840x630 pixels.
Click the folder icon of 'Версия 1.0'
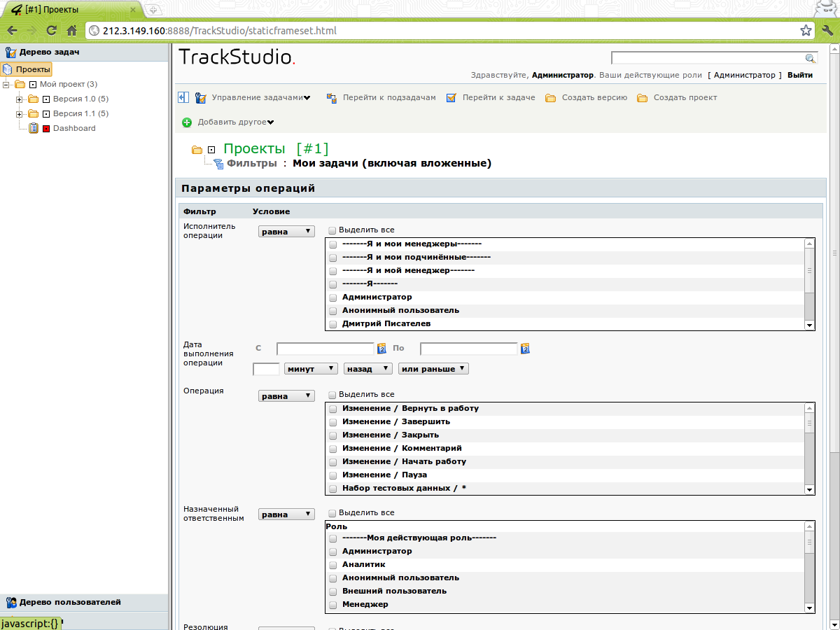tap(33, 99)
